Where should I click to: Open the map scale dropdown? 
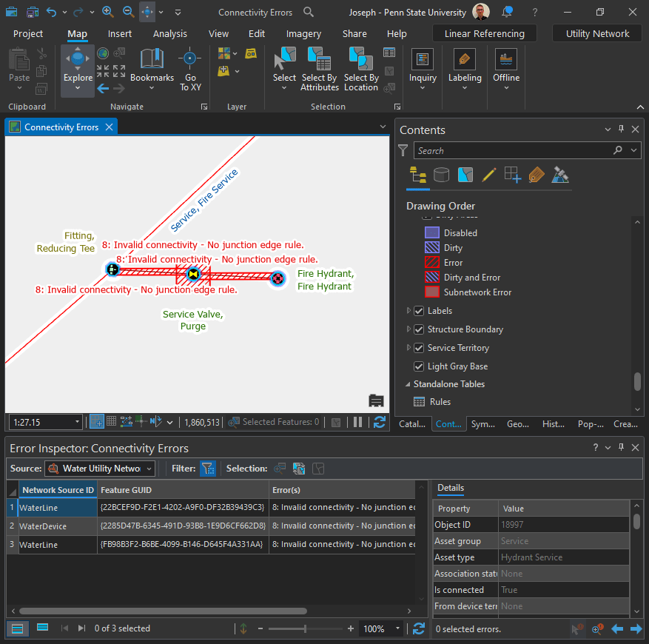click(x=77, y=422)
